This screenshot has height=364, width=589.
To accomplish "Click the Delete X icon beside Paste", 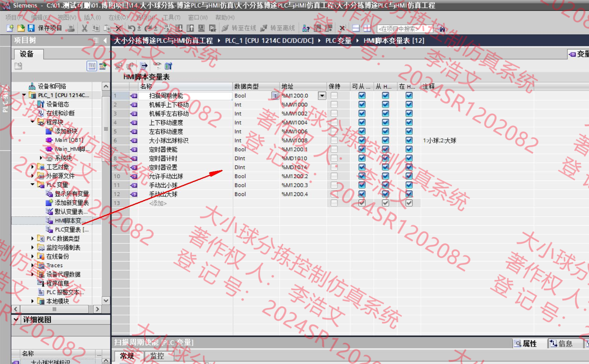I will 118,28.
